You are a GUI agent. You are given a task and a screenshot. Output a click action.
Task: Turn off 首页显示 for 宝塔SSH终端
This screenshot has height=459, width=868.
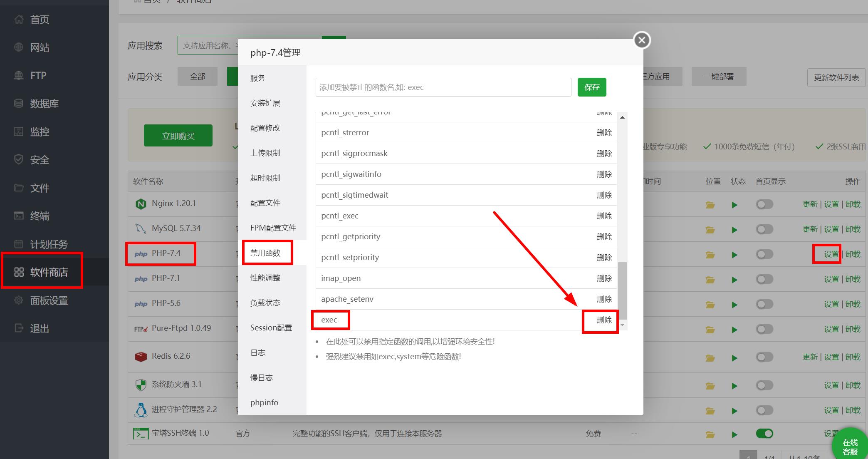tap(764, 434)
